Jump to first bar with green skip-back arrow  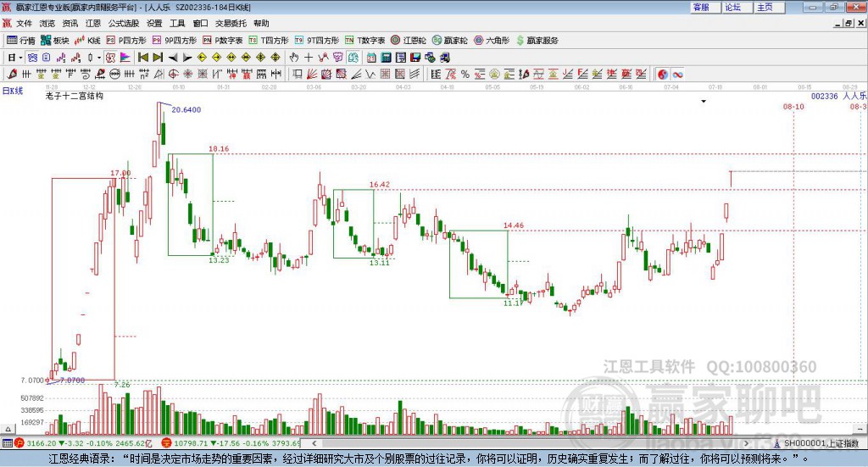click(x=142, y=58)
